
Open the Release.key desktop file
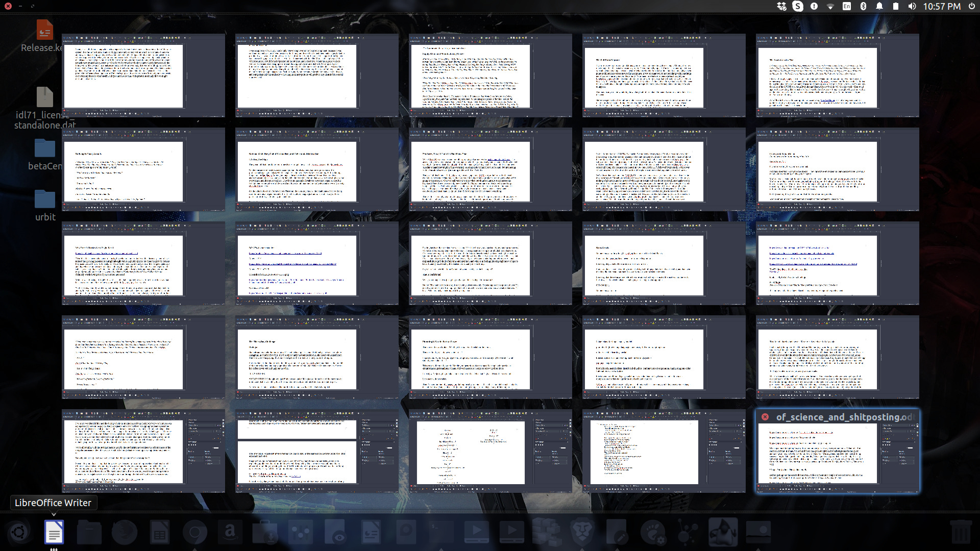44,31
